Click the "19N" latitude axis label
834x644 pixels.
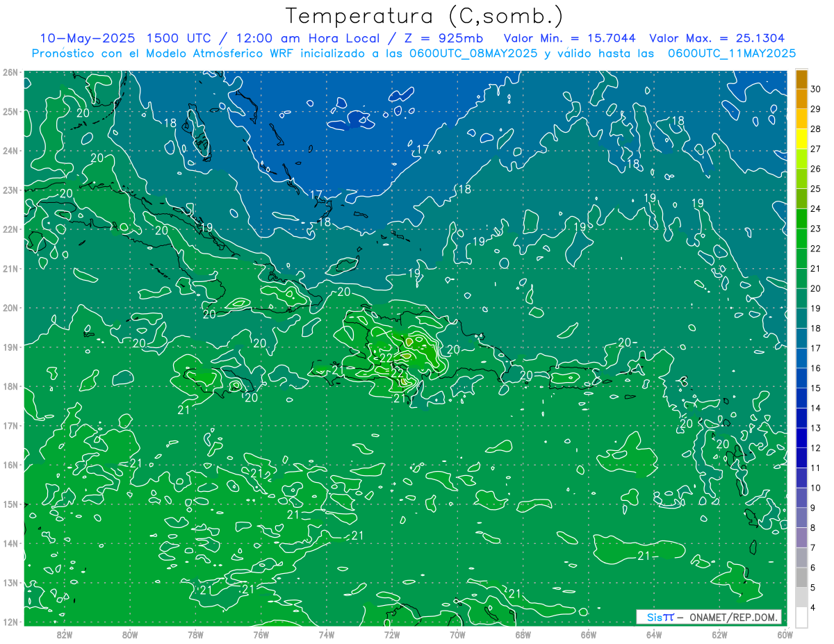pos(10,347)
